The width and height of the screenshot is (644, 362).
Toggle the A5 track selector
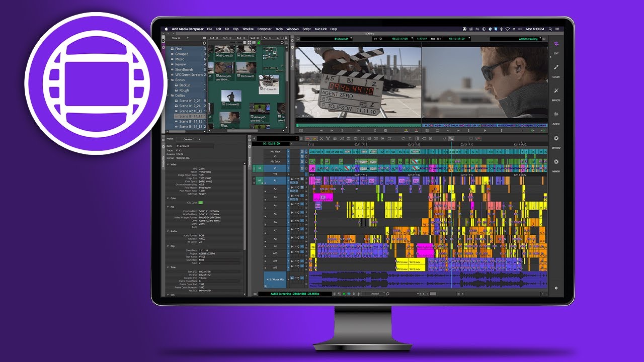tap(275, 214)
